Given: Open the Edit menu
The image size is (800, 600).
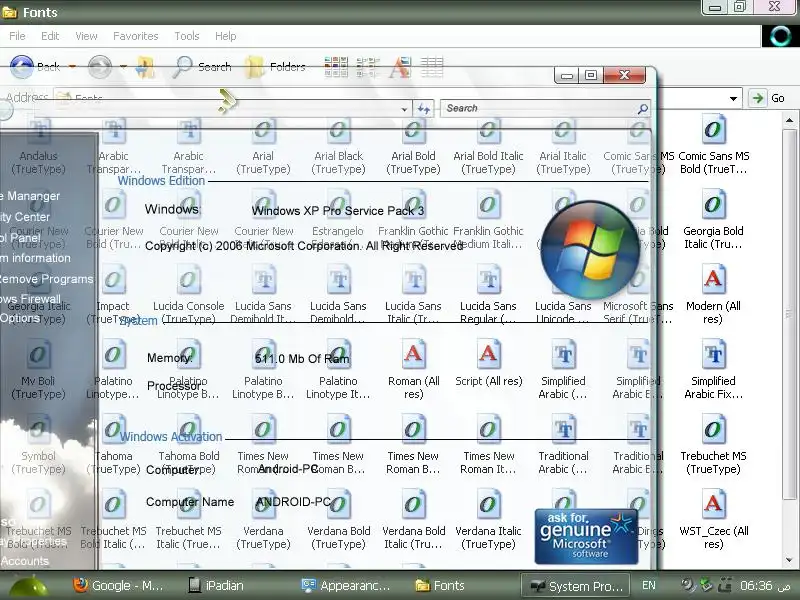Looking at the screenshot, I should (50, 36).
